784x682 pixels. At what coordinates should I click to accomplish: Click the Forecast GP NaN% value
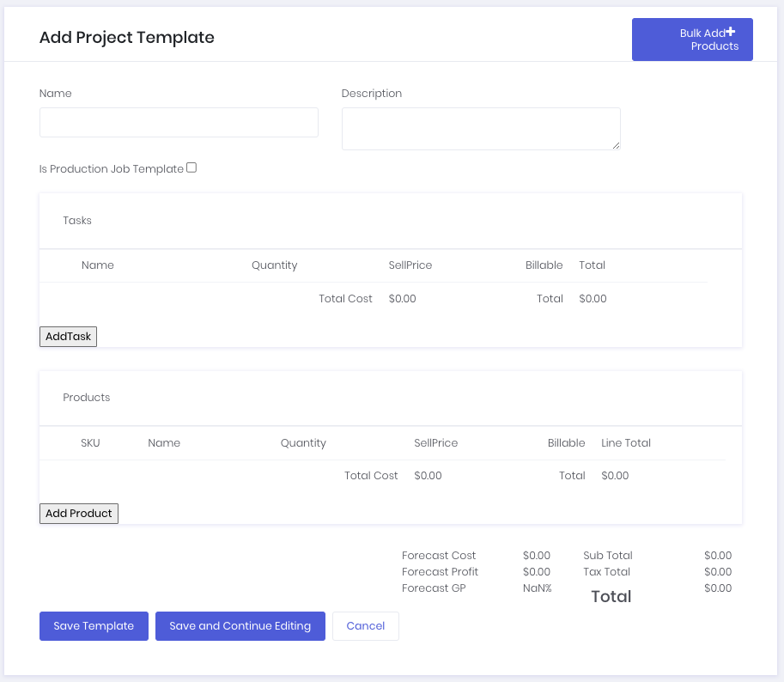point(535,588)
